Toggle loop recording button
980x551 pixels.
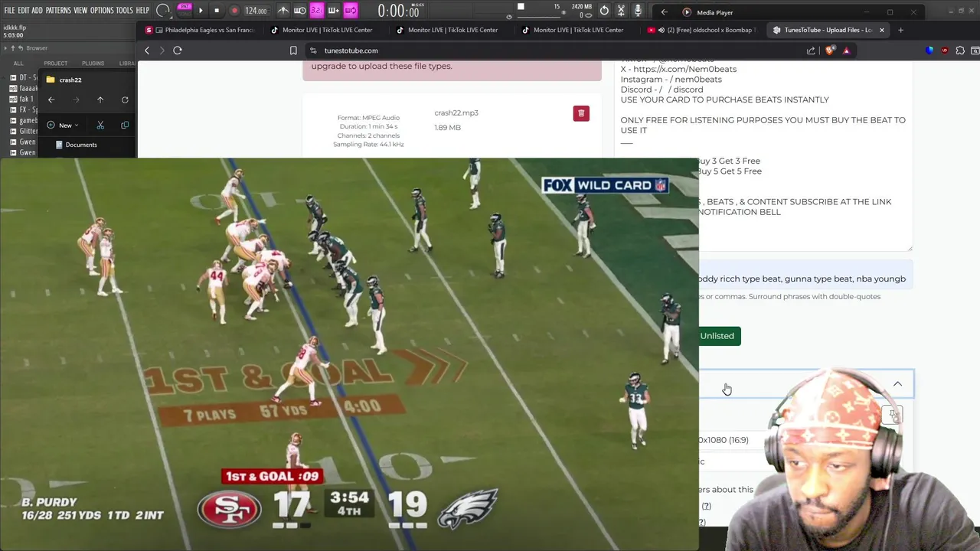pos(350,11)
